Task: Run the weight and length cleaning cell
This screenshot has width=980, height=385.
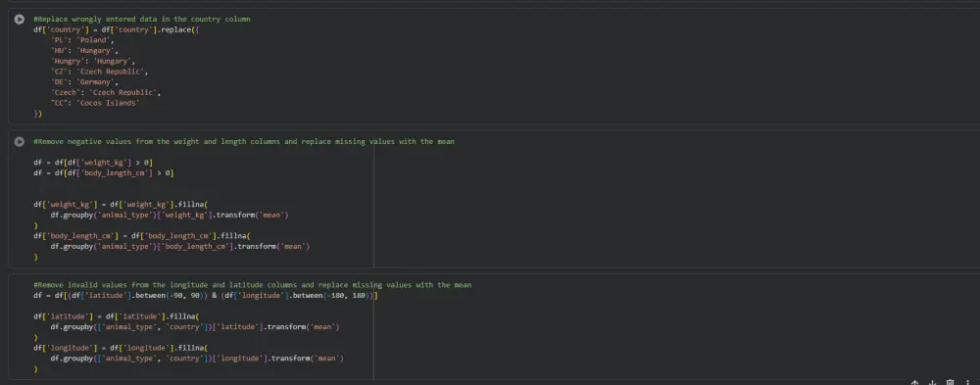Action: coord(20,142)
